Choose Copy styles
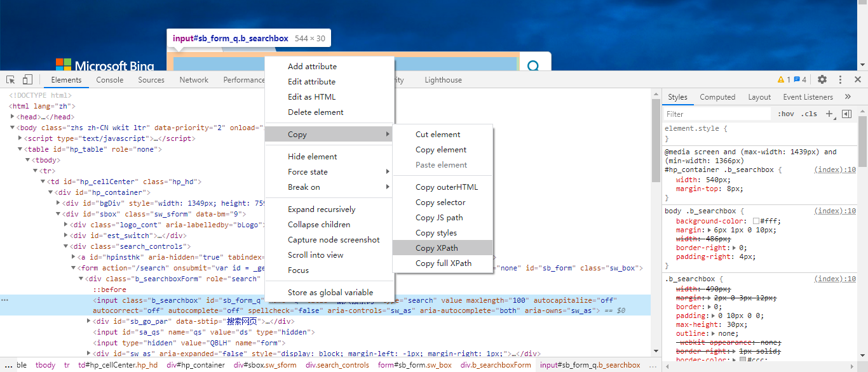The image size is (868, 372). pos(443,232)
